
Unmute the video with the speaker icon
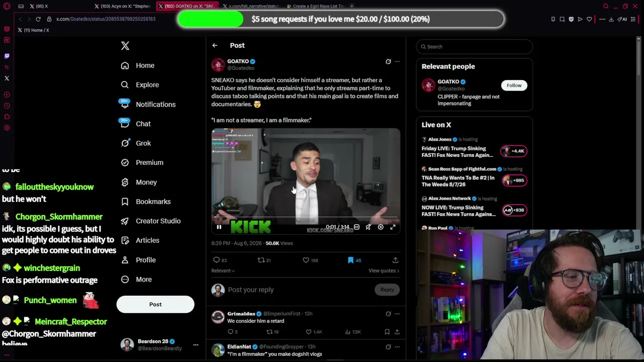pyautogui.click(x=368, y=227)
